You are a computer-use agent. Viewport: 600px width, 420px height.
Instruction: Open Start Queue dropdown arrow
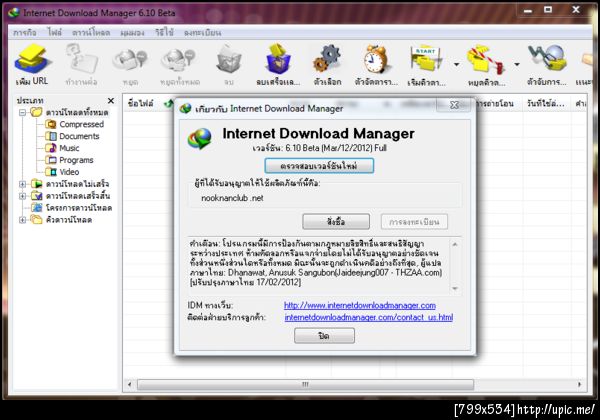[457, 64]
